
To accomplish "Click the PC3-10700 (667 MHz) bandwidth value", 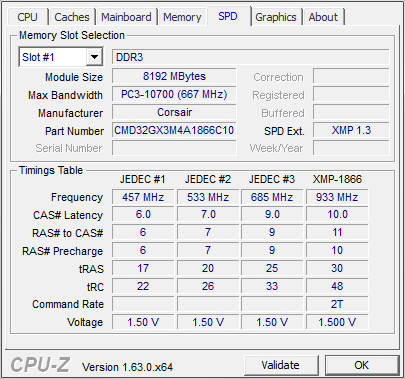I will click(174, 94).
